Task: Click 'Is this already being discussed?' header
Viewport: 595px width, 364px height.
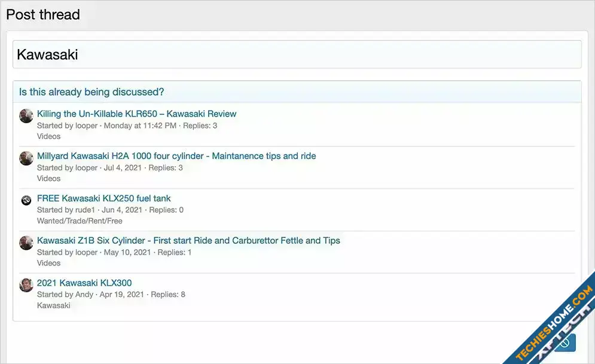Action: coord(91,92)
